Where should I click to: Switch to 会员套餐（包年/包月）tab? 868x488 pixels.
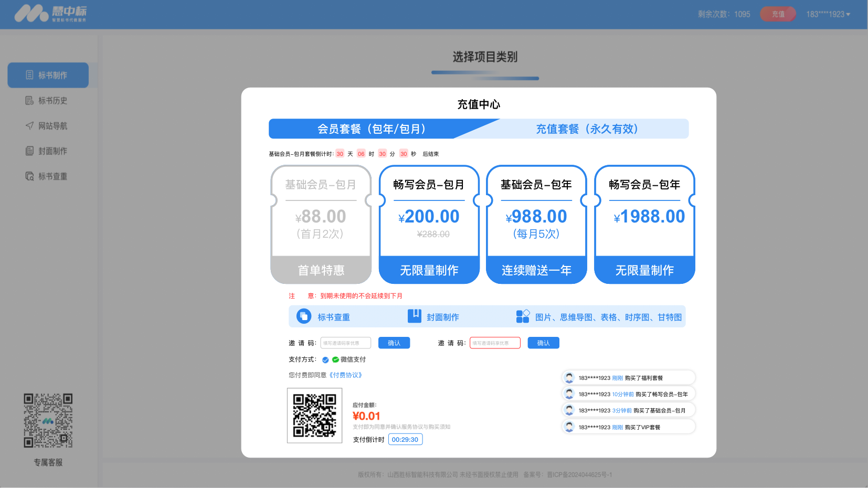click(372, 129)
